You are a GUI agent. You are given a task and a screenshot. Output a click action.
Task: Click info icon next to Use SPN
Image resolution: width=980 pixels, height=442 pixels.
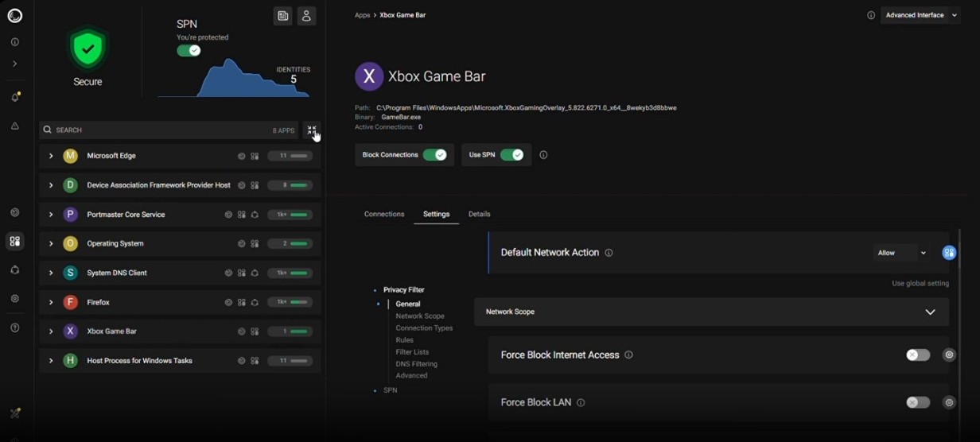544,155
